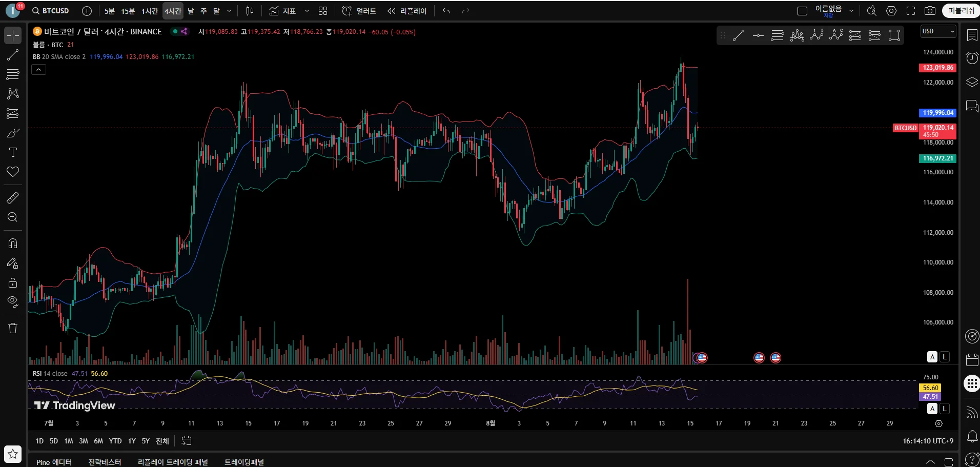Open the candlestick chart type selector
980x467 pixels.
250,11
